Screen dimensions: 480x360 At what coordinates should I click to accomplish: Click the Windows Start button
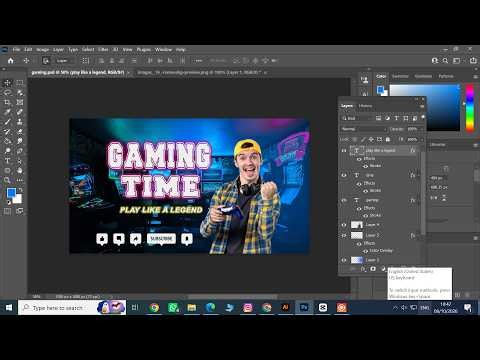click(9, 307)
